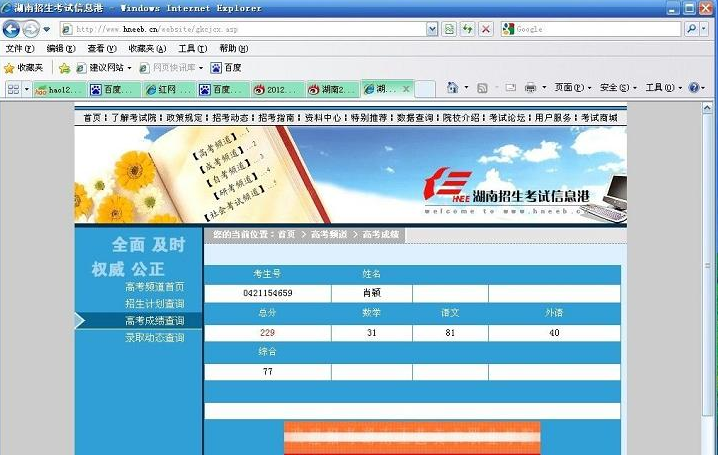Click the 数据查询 navigation link
The width and height of the screenshot is (718, 455).
tap(414, 118)
